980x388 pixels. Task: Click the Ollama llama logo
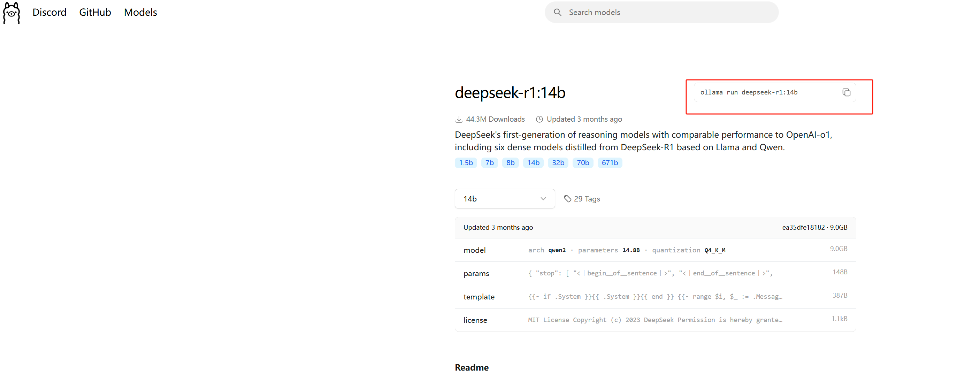pos(12,13)
